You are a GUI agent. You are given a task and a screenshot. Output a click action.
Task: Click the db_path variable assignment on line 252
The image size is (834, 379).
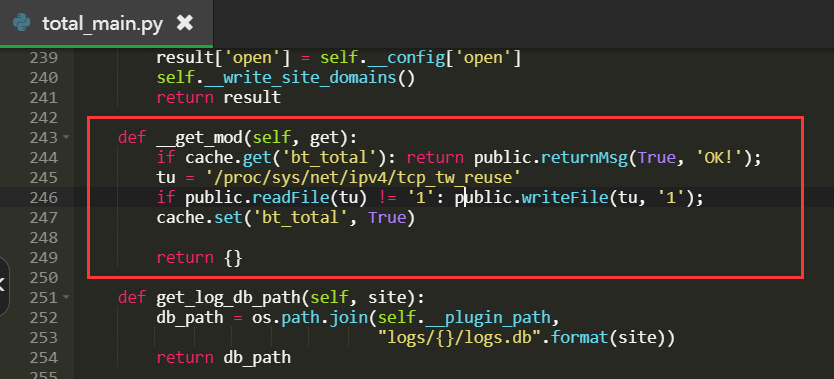190,317
